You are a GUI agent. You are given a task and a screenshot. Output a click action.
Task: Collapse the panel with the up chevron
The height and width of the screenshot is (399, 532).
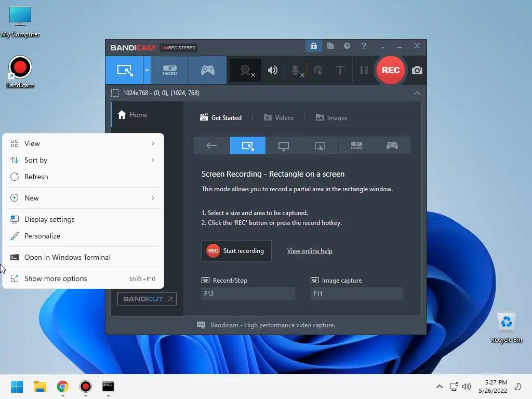417,93
